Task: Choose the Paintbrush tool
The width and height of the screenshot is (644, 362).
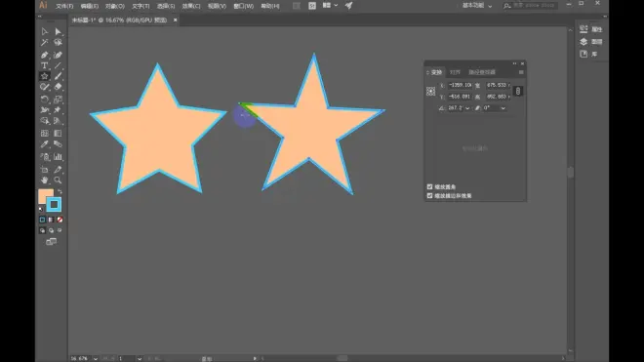Action: click(x=58, y=76)
